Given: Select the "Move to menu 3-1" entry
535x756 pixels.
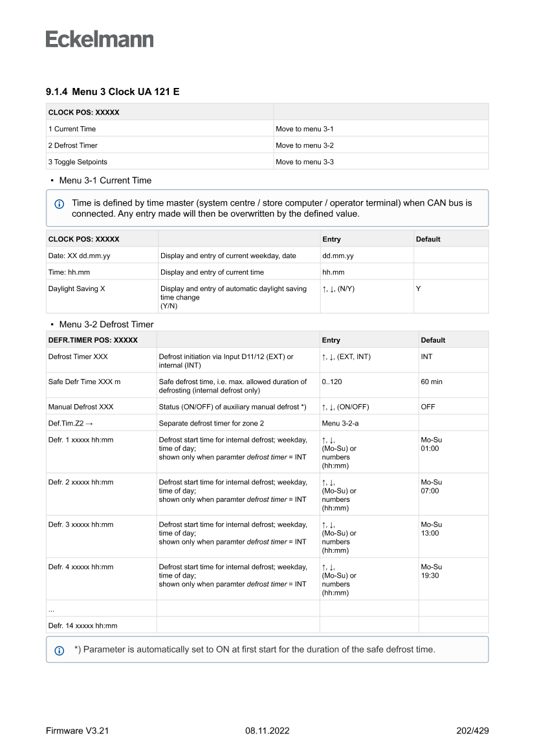Looking at the screenshot, I should click(x=305, y=129).
